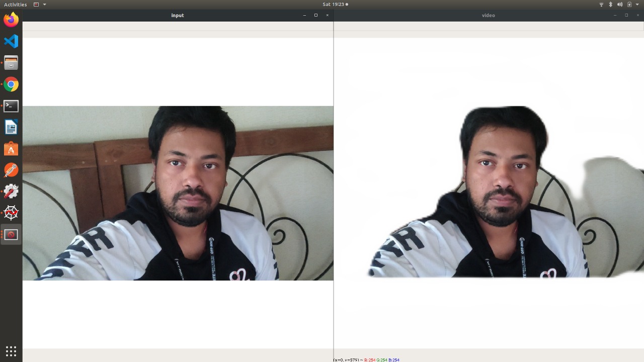Open the Show Applications grid

tap(11, 350)
